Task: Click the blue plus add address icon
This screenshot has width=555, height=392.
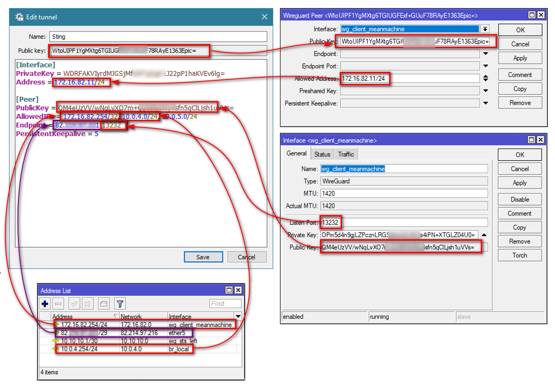Action: (x=45, y=304)
